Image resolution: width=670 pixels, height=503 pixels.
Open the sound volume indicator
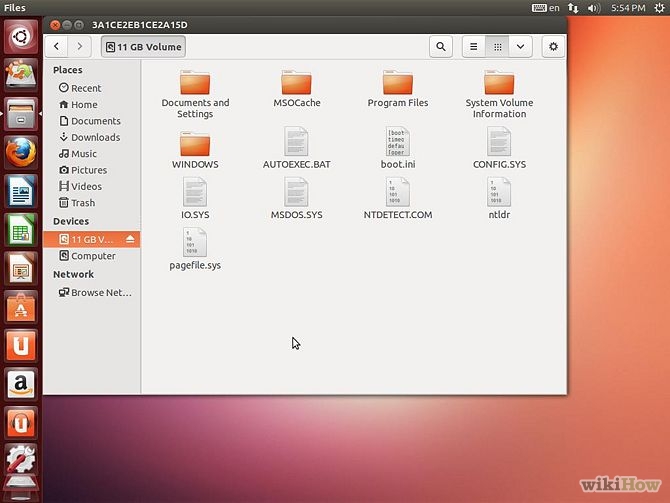click(x=594, y=8)
